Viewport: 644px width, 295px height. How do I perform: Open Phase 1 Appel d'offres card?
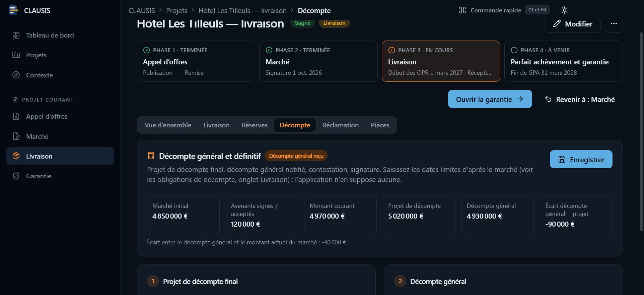click(196, 61)
